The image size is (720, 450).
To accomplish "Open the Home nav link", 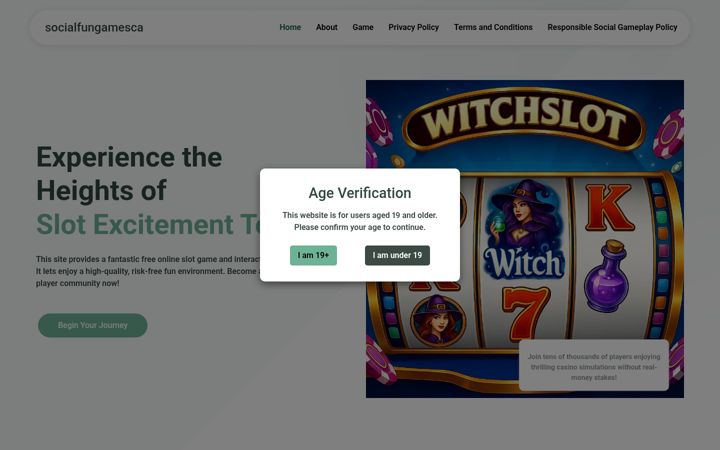I will point(290,27).
